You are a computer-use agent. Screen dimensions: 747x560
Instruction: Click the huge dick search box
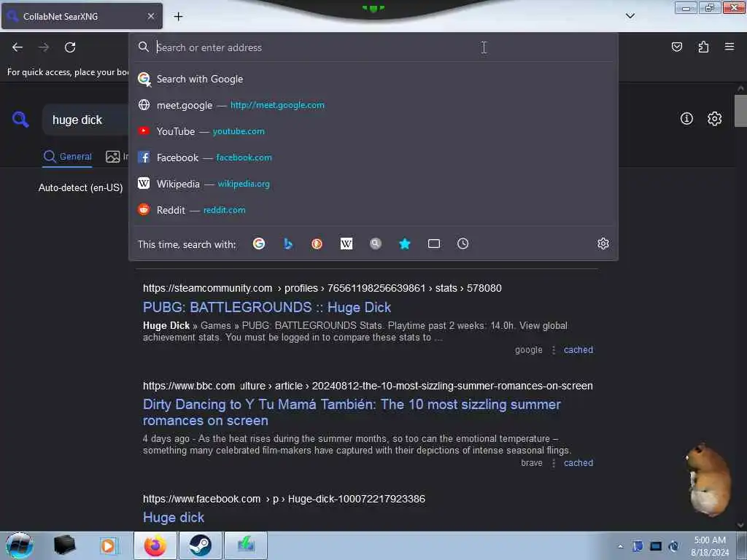tap(86, 120)
